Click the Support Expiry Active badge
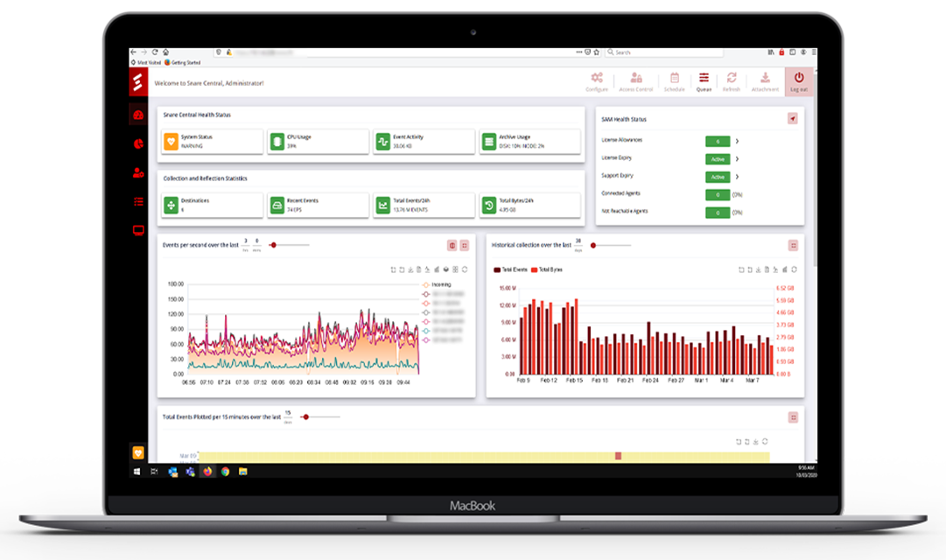Image resolution: width=946 pixels, height=560 pixels. pyautogui.click(x=718, y=177)
